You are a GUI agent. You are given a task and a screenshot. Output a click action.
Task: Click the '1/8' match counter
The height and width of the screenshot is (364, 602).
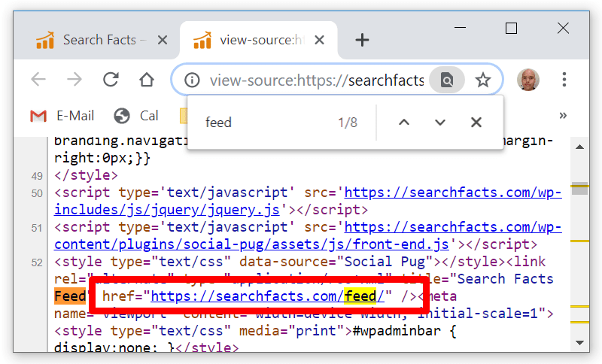pos(348,123)
